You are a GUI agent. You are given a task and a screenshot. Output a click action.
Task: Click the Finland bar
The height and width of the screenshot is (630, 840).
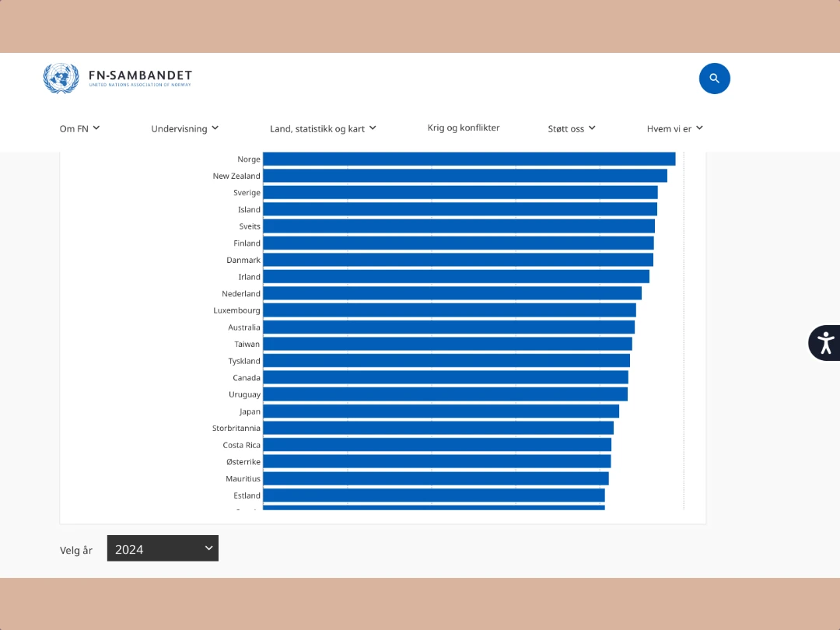[x=458, y=243]
